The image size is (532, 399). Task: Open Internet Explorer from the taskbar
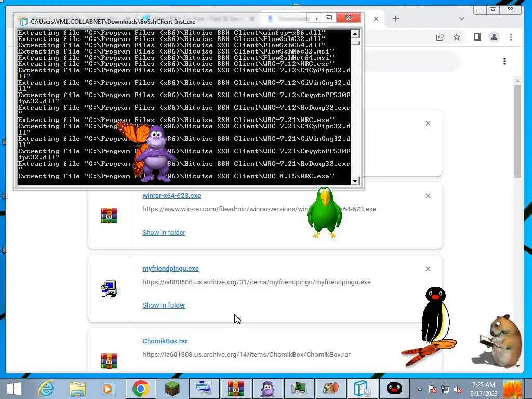[46, 388]
